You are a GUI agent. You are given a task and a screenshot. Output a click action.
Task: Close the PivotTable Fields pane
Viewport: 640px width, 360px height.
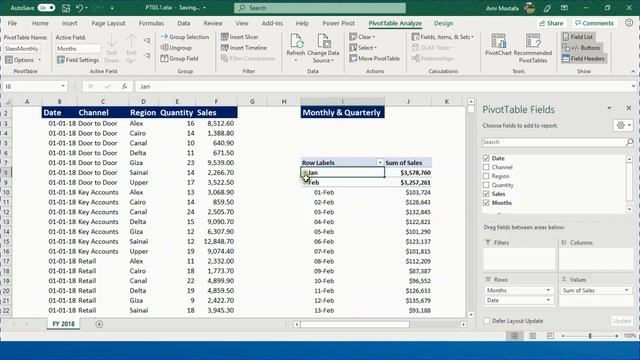[x=629, y=108]
